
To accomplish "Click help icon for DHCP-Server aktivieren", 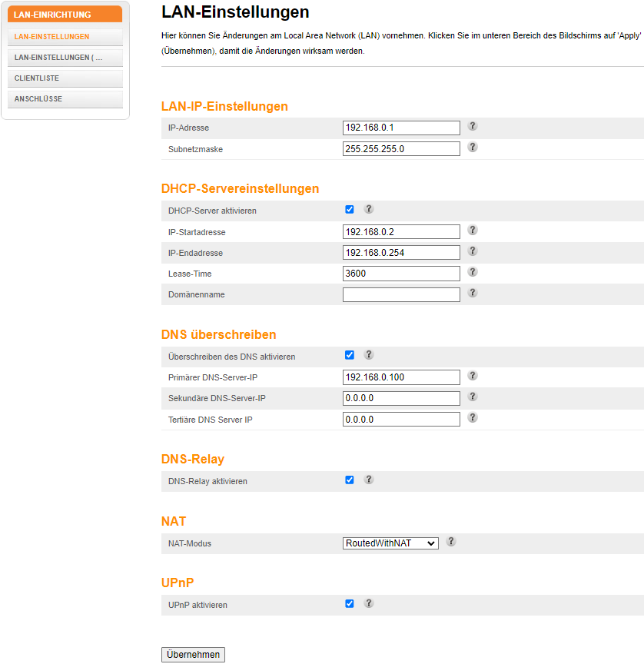I will pos(368,209).
